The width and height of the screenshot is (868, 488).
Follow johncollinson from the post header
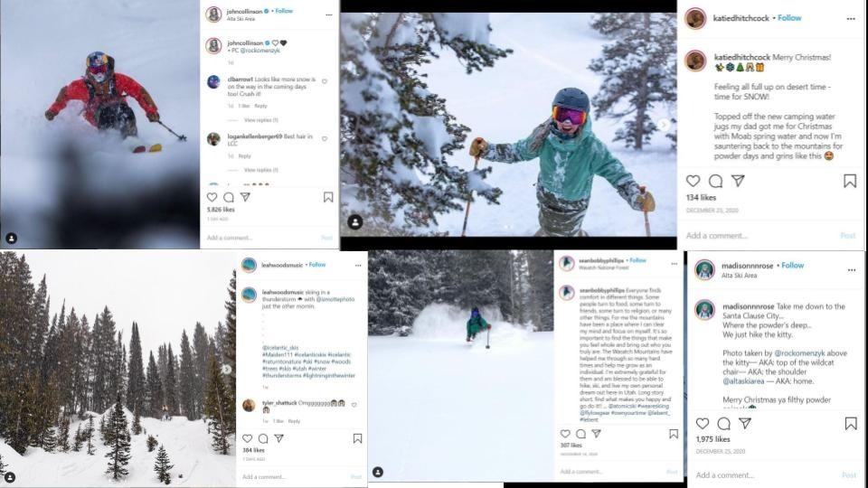[x=283, y=11]
